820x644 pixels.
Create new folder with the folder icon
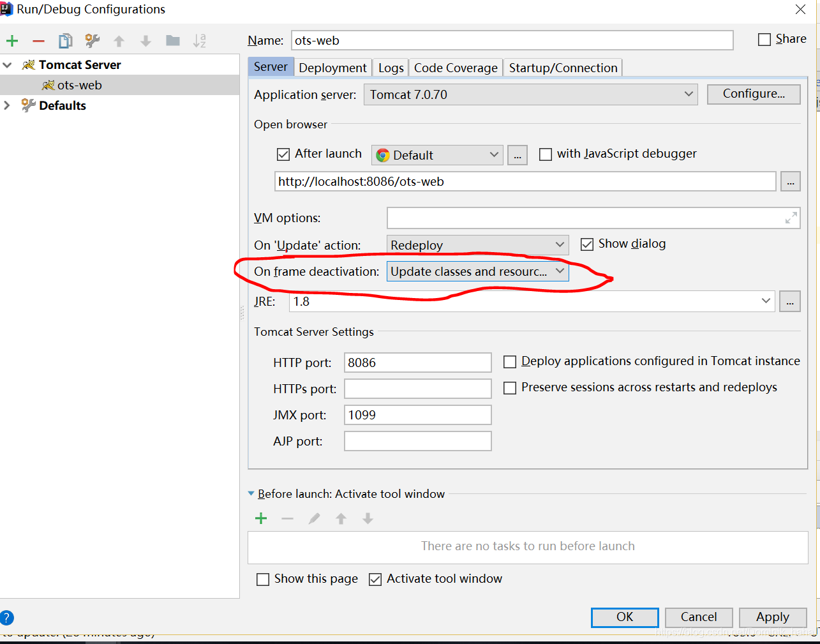click(x=173, y=41)
